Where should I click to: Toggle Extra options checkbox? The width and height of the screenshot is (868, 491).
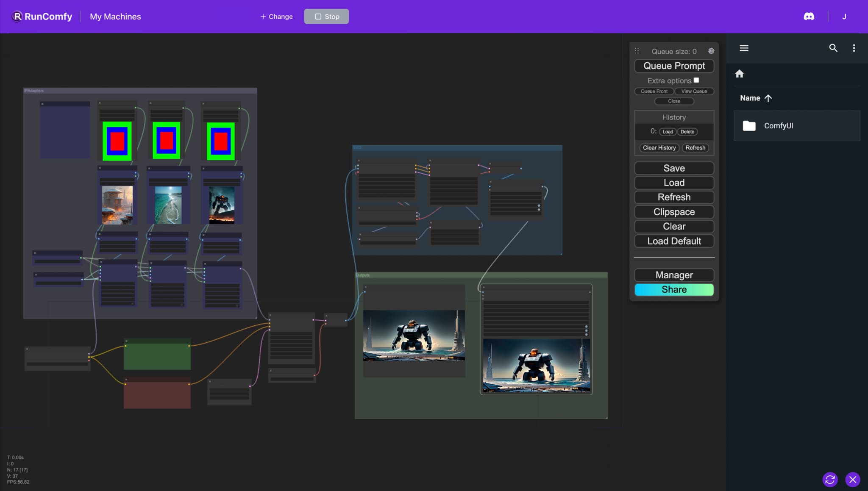696,80
